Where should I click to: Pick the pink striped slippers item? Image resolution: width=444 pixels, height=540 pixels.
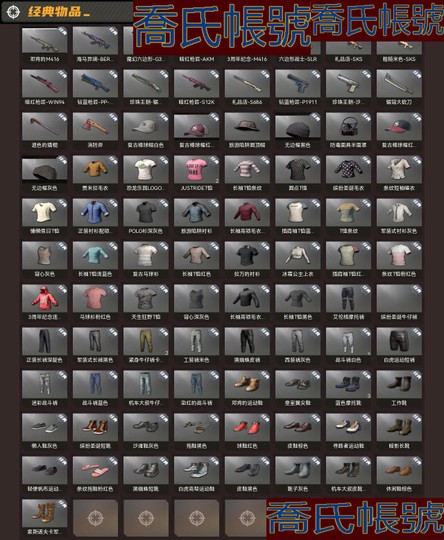click(x=95, y=475)
